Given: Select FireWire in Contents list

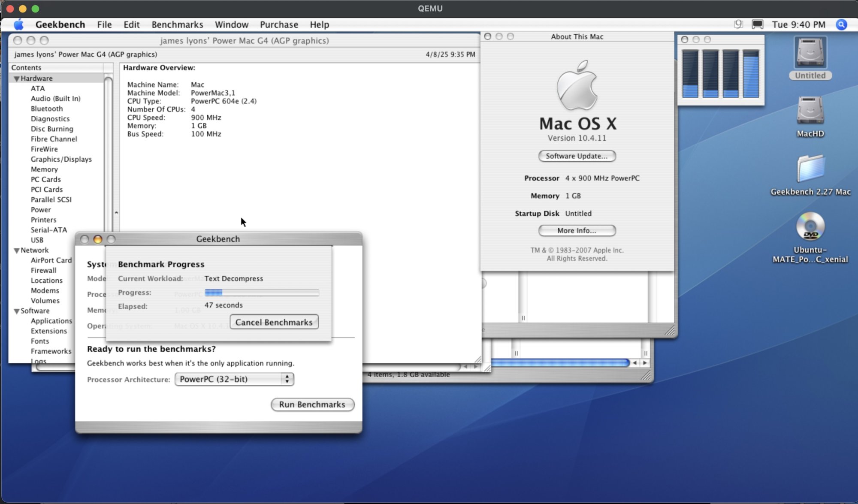Looking at the screenshot, I should coord(44,149).
